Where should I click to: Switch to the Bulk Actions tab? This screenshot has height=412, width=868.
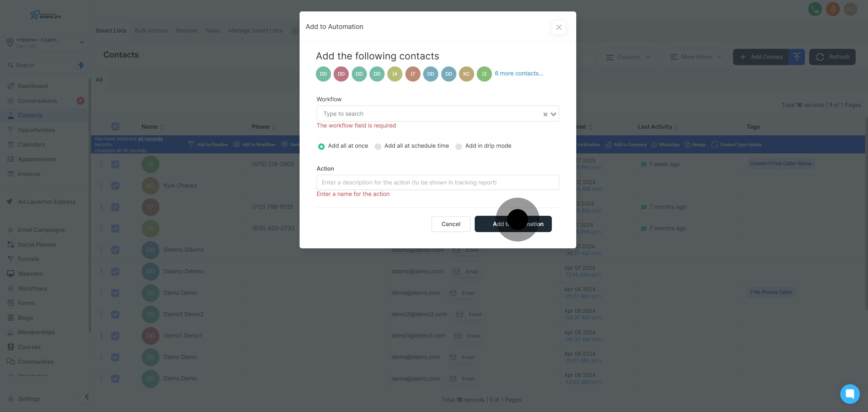[151, 31]
